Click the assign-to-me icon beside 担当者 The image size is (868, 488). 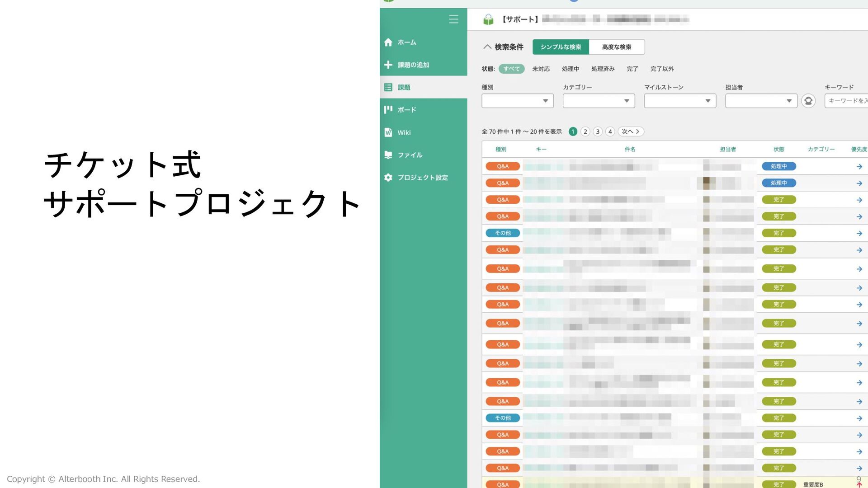(x=808, y=101)
